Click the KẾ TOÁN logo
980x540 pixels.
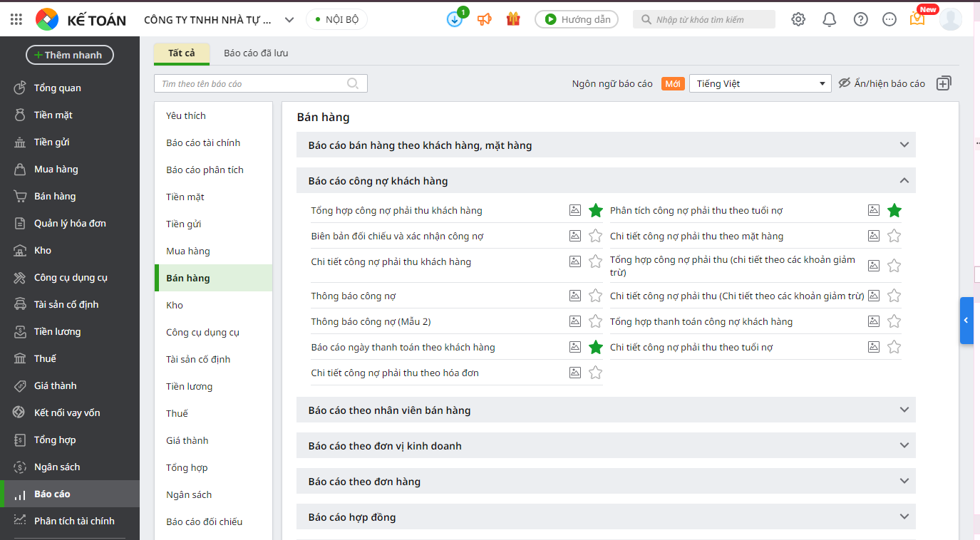pos(81,20)
